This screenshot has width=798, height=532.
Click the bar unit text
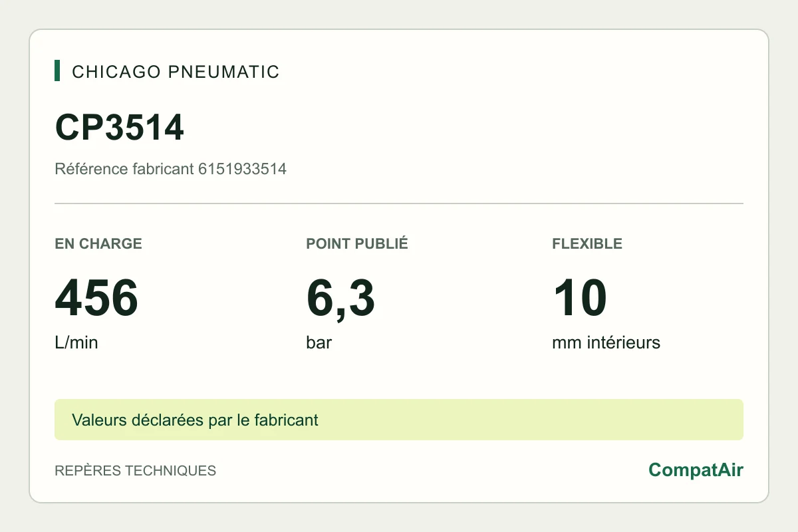point(319,343)
